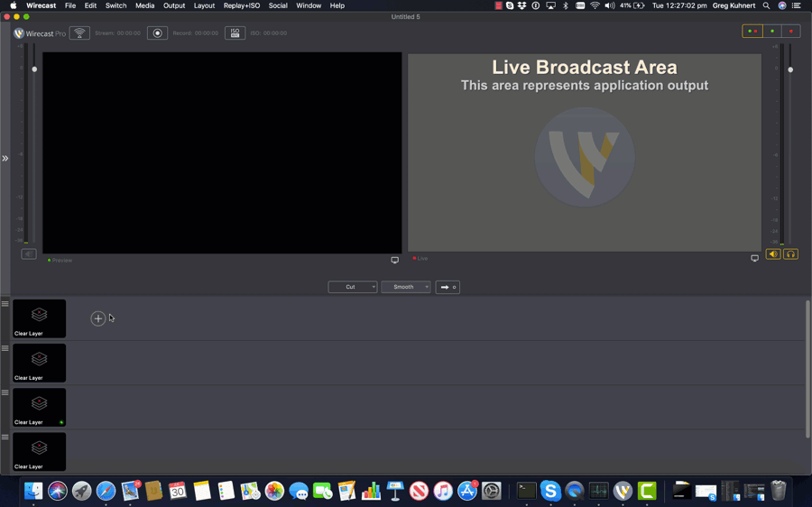Open Camtasia green icon in Dock
This screenshot has width=812, height=507.
pyautogui.click(x=647, y=491)
